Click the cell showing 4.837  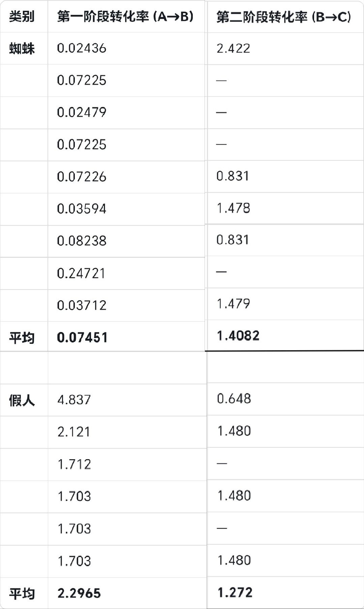point(74,400)
